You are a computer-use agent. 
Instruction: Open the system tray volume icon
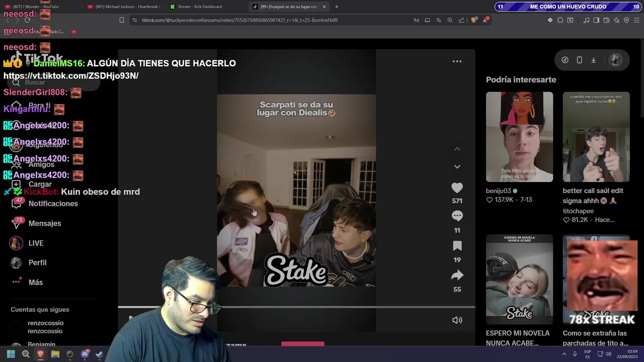click(x=608, y=354)
